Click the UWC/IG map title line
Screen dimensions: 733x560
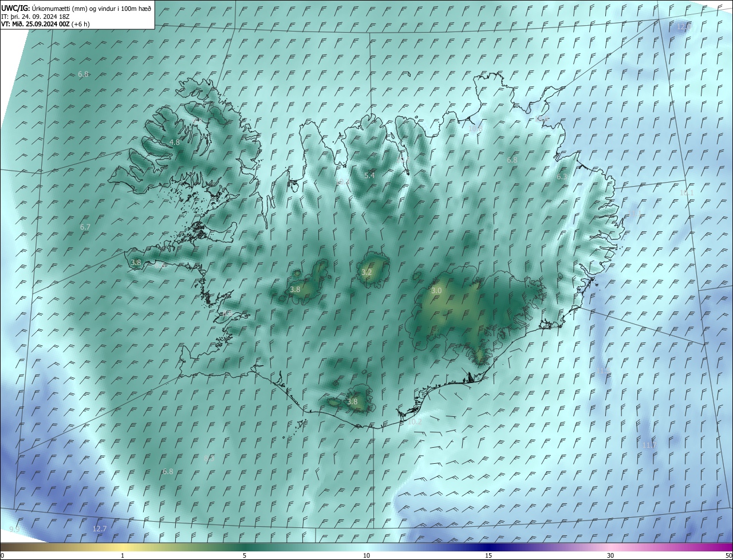coord(76,8)
